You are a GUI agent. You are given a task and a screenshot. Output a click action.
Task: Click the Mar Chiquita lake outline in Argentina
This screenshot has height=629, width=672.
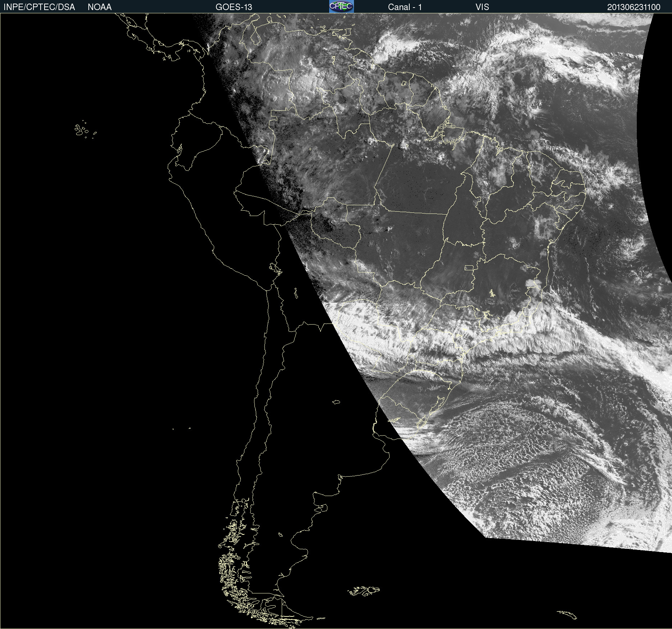coord(336,402)
